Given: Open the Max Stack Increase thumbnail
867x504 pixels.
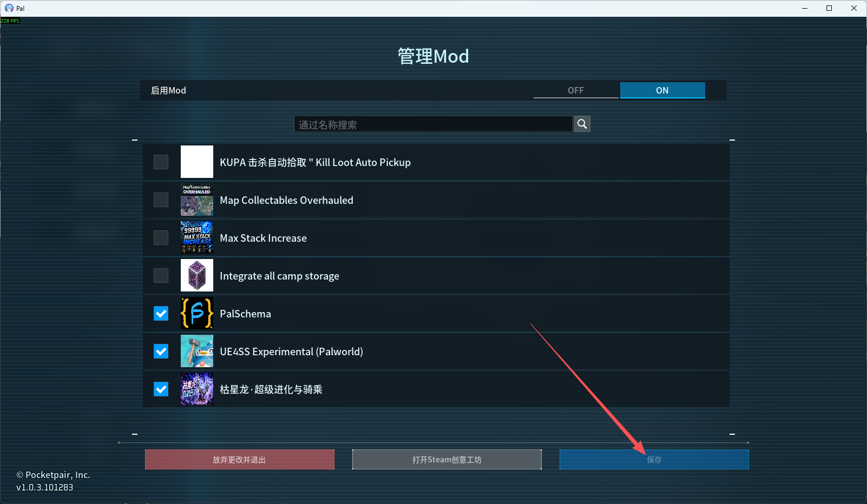Looking at the screenshot, I should click(197, 237).
